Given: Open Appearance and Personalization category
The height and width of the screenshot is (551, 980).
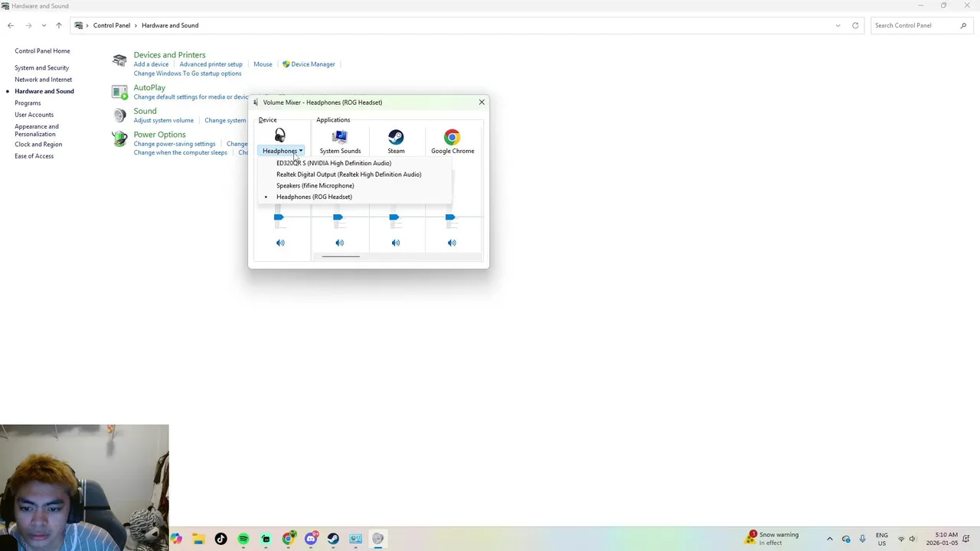Looking at the screenshot, I should (x=36, y=130).
